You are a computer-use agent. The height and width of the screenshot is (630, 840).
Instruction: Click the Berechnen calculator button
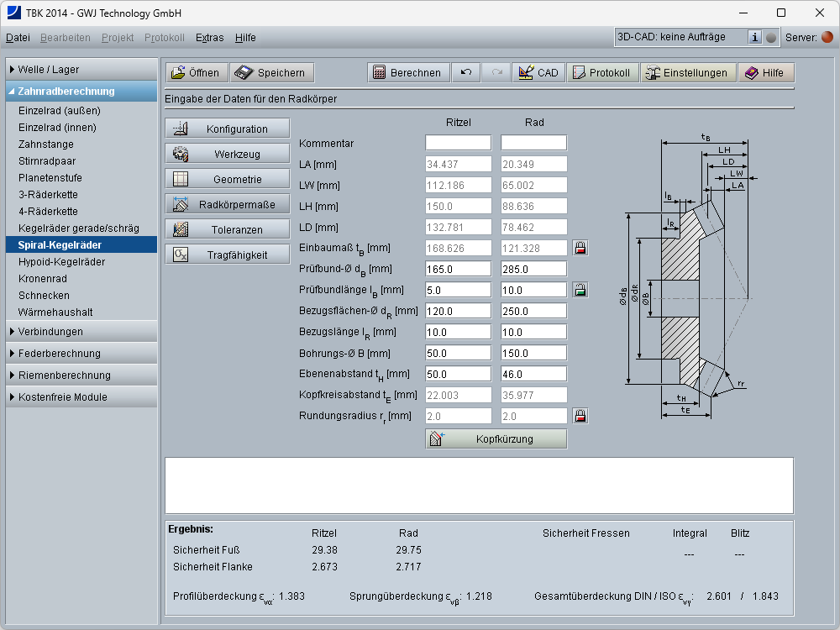408,73
